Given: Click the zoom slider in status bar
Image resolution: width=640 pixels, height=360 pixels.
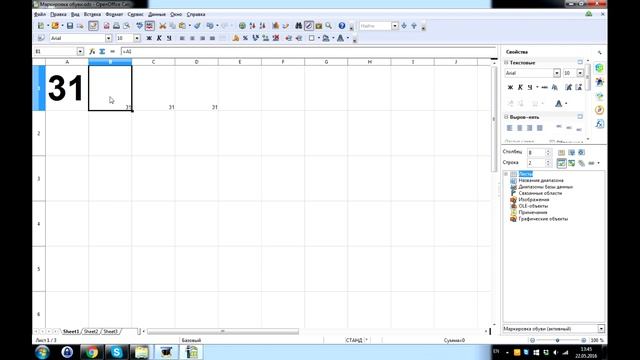Looking at the screenshot, I should click(x=558, y=340).
